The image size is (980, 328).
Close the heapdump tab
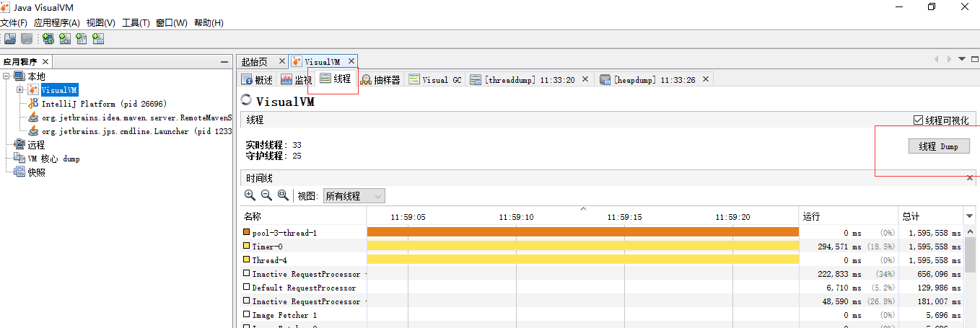(706, 79)
